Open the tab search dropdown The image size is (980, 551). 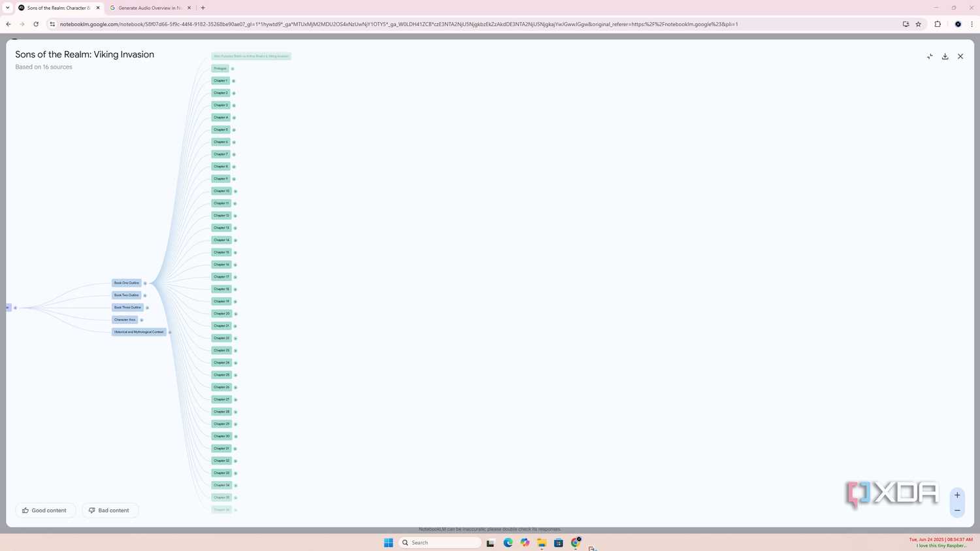7,8
